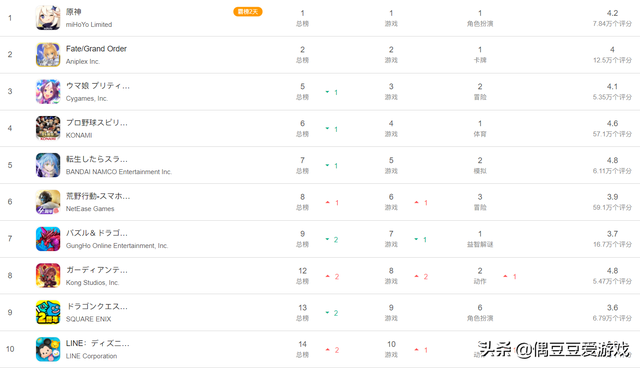Viewport: 640px width, 368px height.
Task: Open the Fate/Grand Order title link
Action: [x=96, y=49]
